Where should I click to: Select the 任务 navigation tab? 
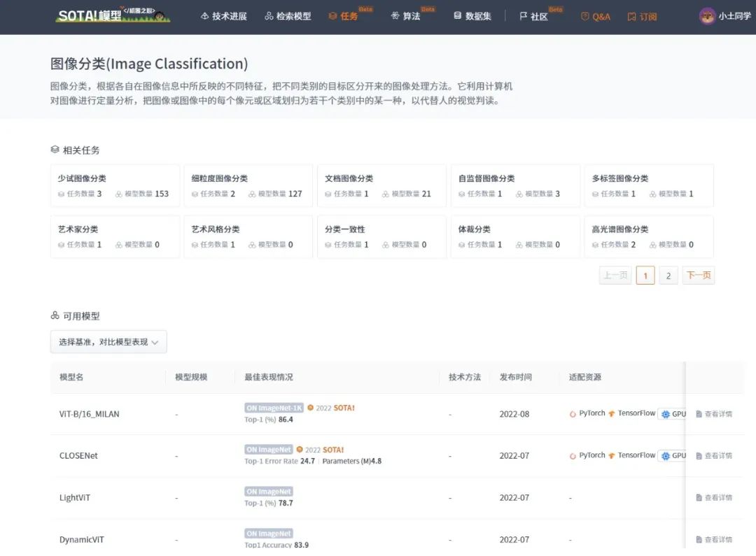343,16
